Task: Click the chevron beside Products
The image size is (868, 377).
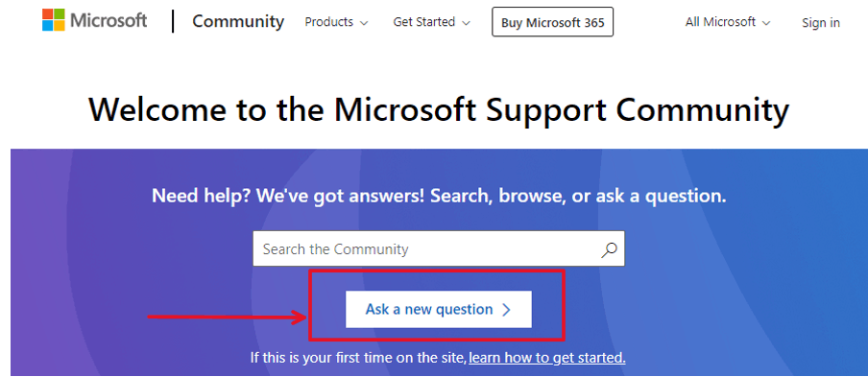Action: pyautogui.click(x=364, y=23)
